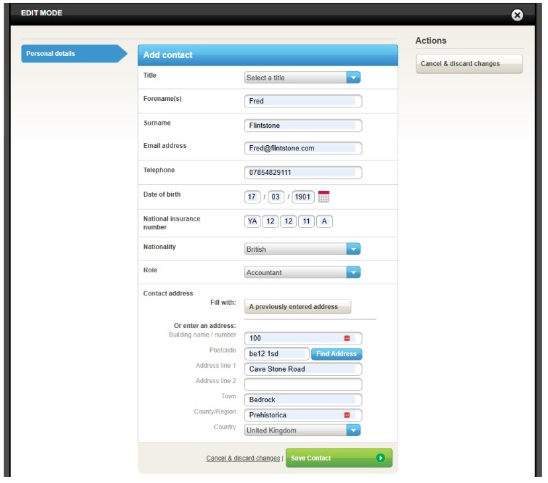
Task: Open the date of birth calendar picker
Action: (x=324, y=197)
